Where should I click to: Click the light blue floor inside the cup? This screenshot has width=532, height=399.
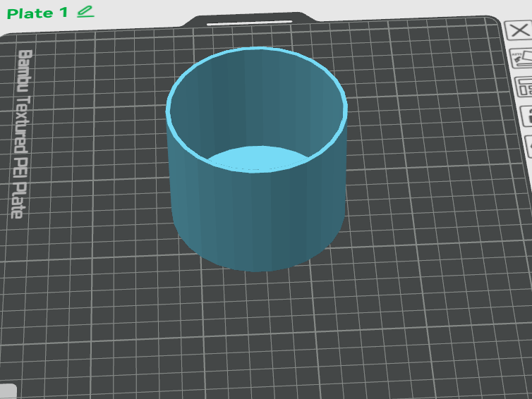coord(257,158)
